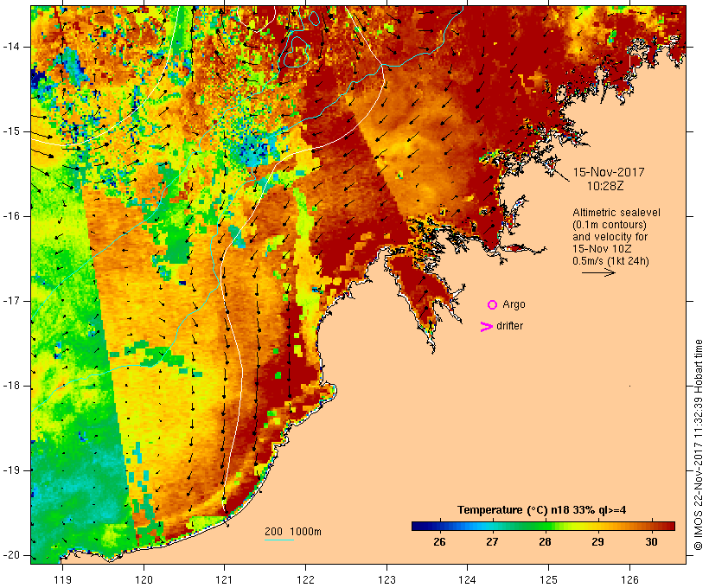Click colorbar tick label 29

[x=597, y=541]
